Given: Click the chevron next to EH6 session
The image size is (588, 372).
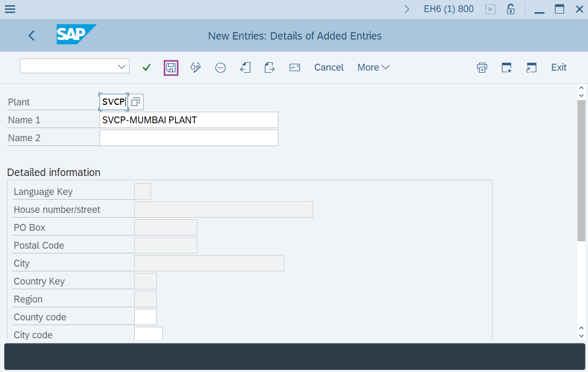Looking at the screenshot, I should [408, 9].
